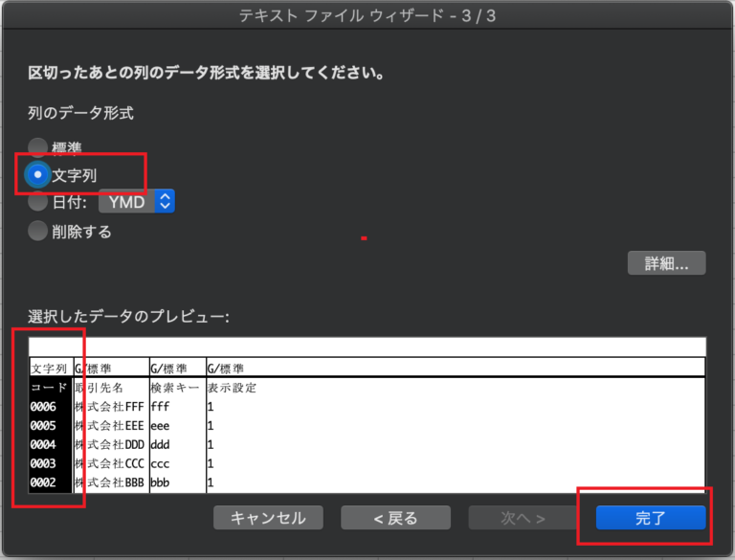Click the コード cell in preview
The width and height of the screenshot is (735, 560).
click(x=51, y=388)
